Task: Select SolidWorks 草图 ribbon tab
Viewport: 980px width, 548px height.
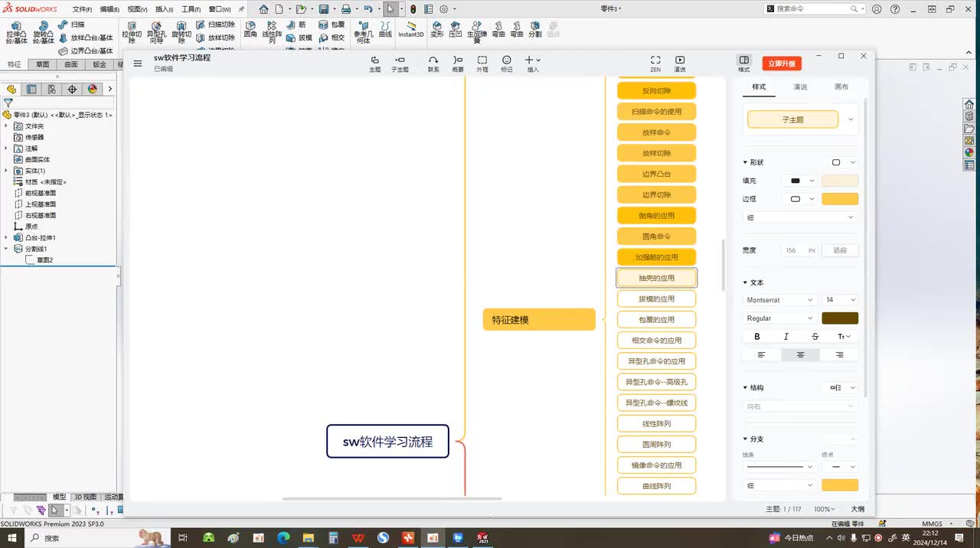Action: 43,64
